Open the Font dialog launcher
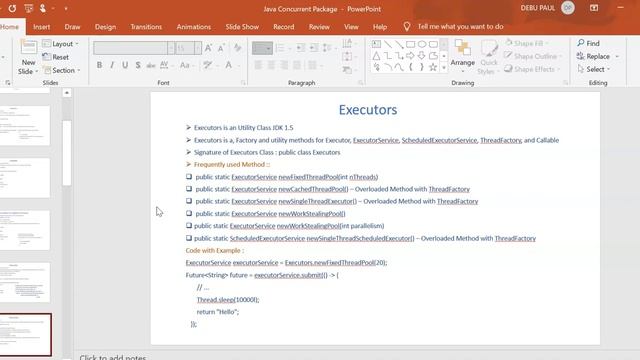This screenshot has height=360, width=640. pyautogui.click(x=243, y=83)
